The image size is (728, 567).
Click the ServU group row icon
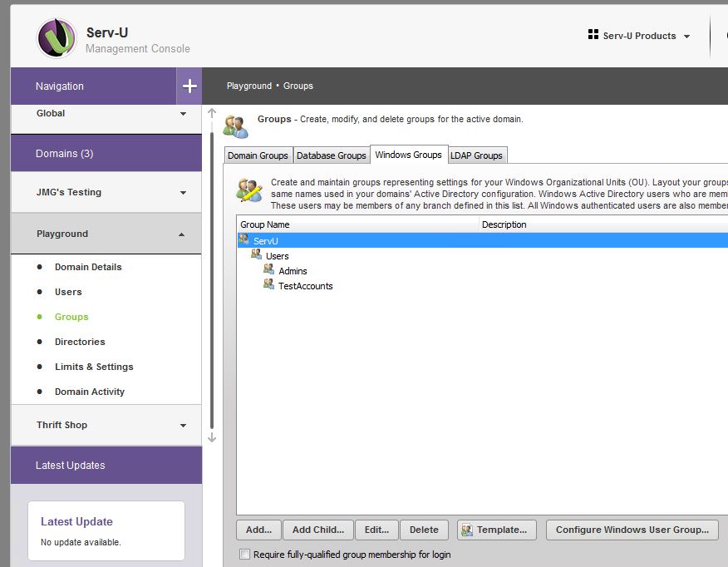click(243, 239)
